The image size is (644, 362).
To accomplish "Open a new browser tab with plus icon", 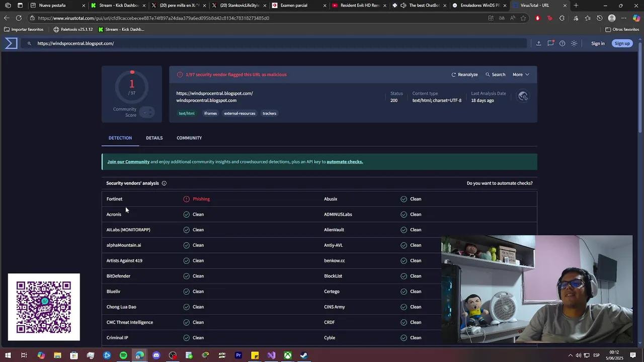I will coord(576,6).
